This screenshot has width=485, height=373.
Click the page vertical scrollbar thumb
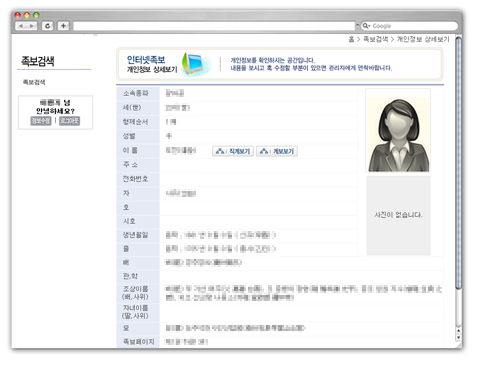[x=458, y=163]
